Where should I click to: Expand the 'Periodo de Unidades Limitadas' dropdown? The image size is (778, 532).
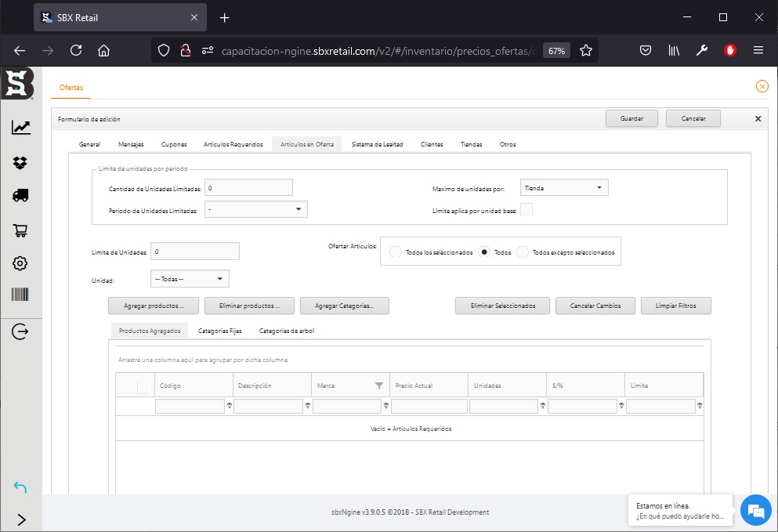pyautogui.click(x=255, y=209)
